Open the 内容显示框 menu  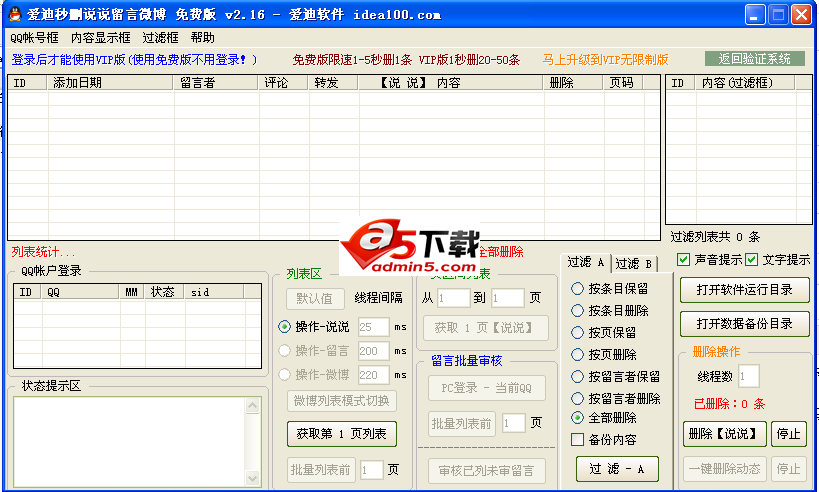click(x=101, y=38)
